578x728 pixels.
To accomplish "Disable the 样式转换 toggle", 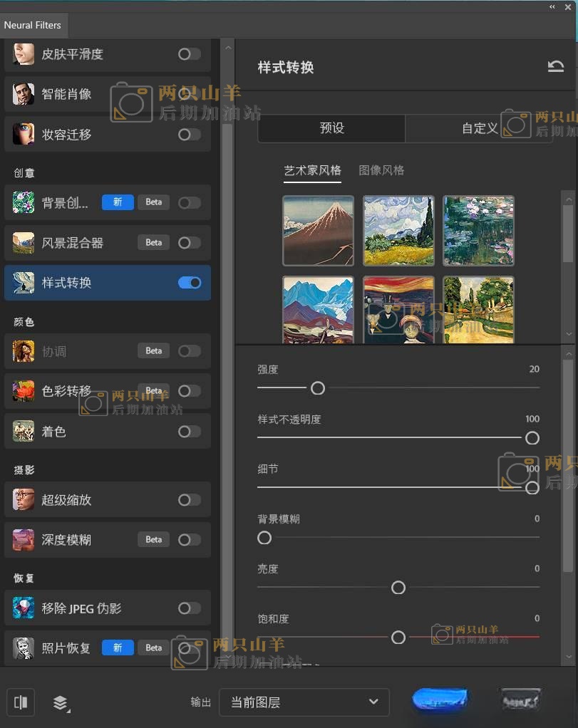I will coord(190,283).
